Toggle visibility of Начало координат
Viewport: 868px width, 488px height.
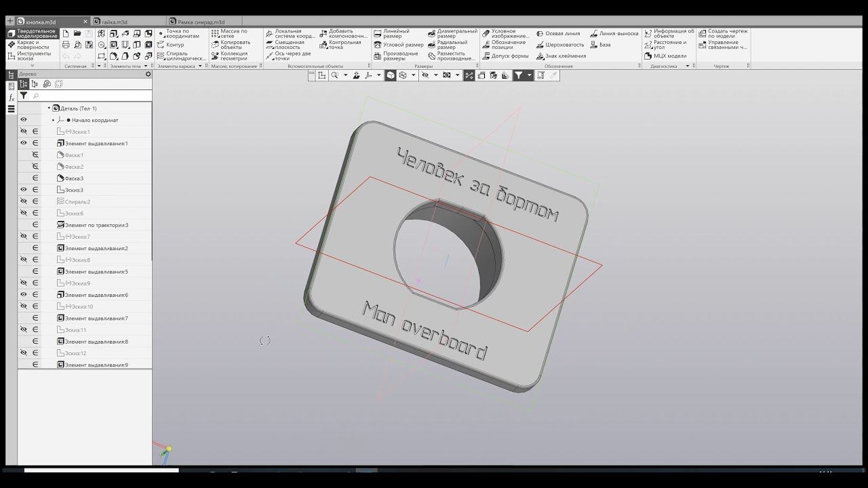coord(24,120)
